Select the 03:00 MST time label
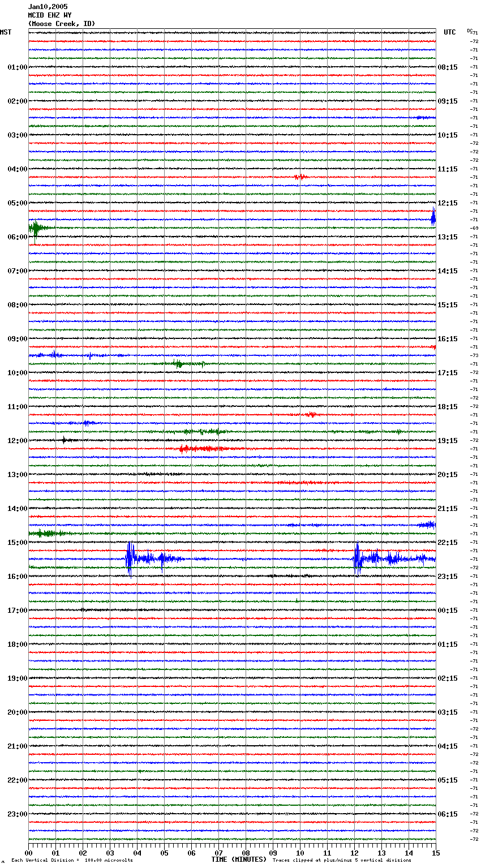Viewport: 481px width, 868px height. (18, 135)
